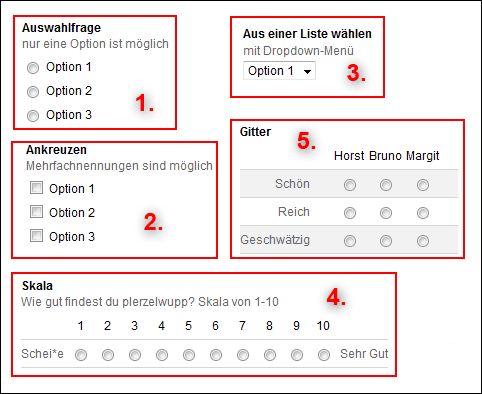The width and height of the screenshot is (482, 394).
Task: Select Option 2 radio under Auswahlfrage
Action: [33, 92]
